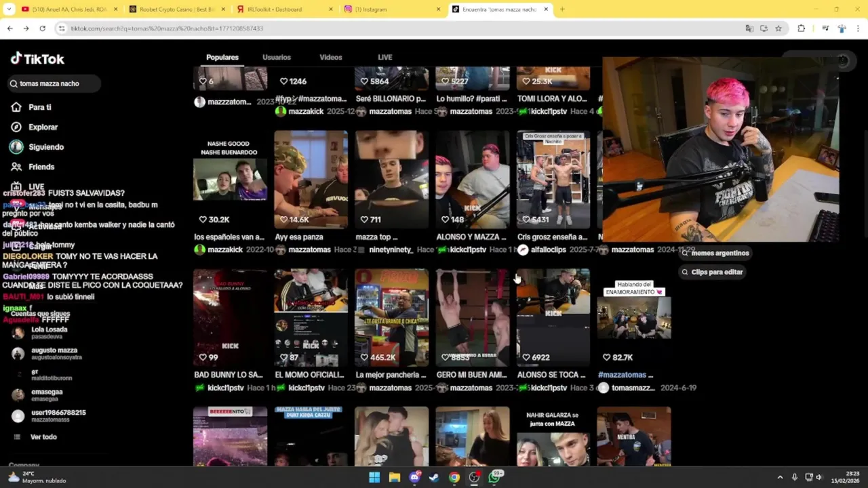Open the los españoles van a... video

pos(230,180)
